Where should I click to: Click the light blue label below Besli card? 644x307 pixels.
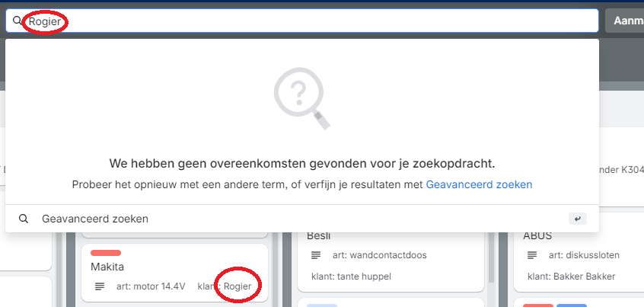pos(322,305)
